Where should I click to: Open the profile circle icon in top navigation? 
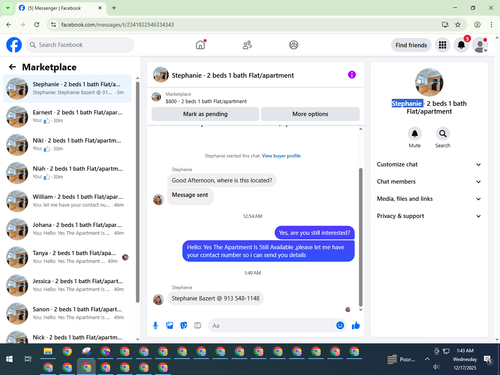pos(293,45)
